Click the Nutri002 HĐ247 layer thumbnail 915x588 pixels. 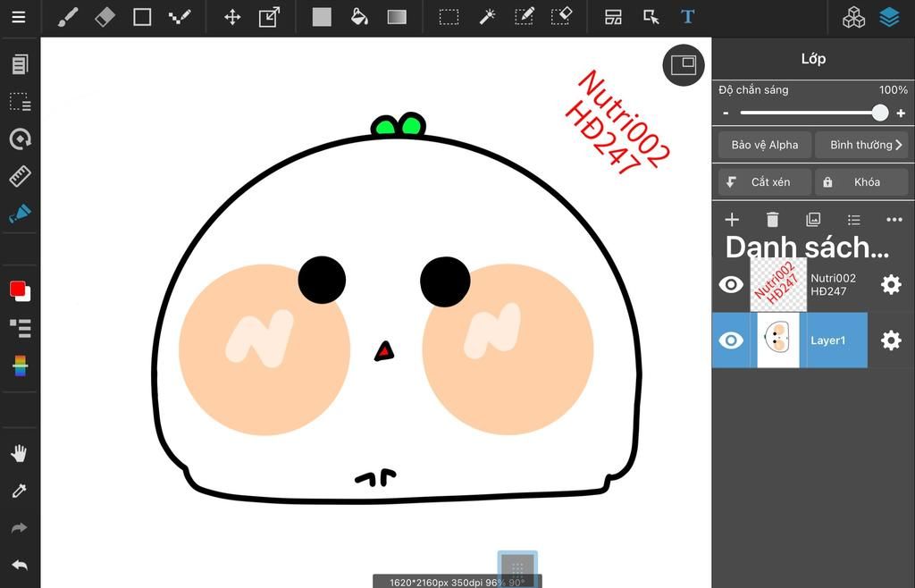coord(778,285)
